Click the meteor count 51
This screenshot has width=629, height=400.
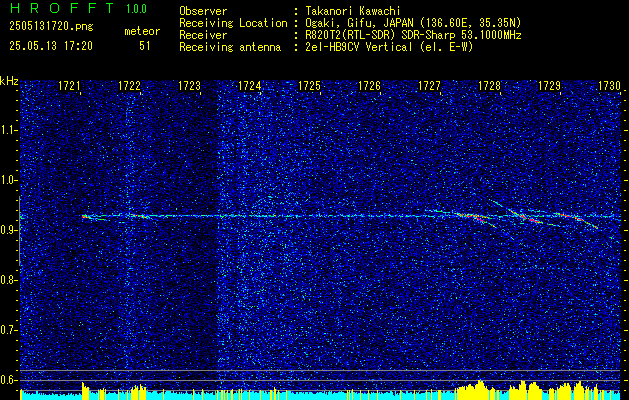pos(145,46)
